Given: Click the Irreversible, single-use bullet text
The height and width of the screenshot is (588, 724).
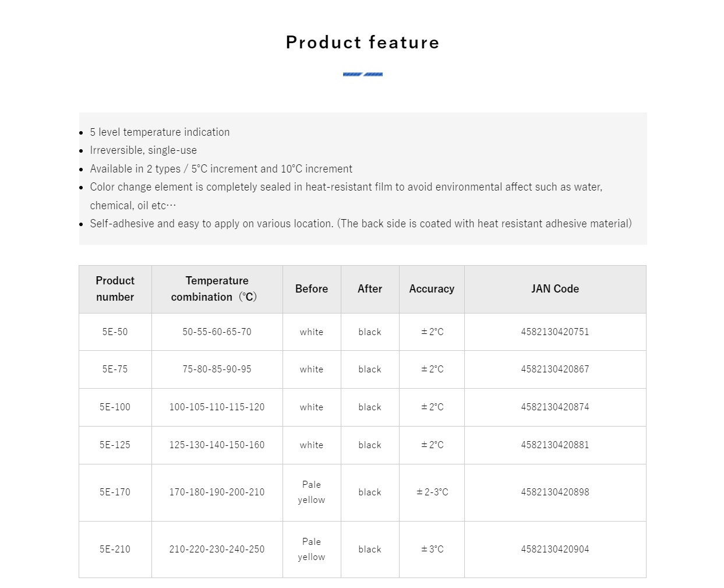Looking at the screenshot, I should pyautogui.click(x=143, y=150).
